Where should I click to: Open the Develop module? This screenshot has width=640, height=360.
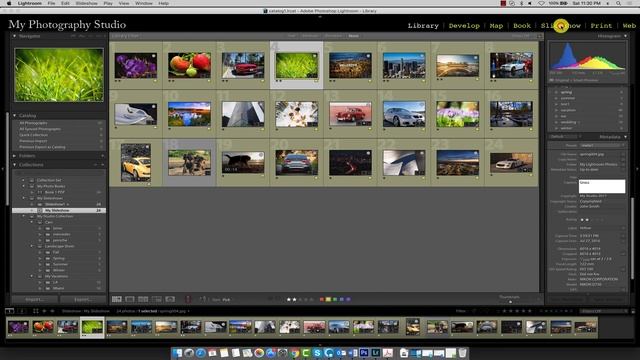coord(464,25)
